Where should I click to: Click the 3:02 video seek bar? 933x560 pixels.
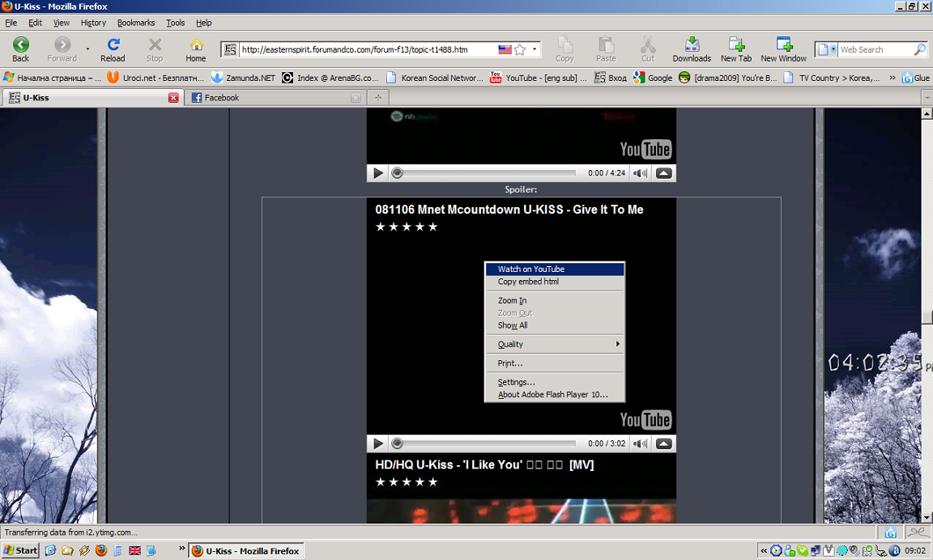click(487, 443)
